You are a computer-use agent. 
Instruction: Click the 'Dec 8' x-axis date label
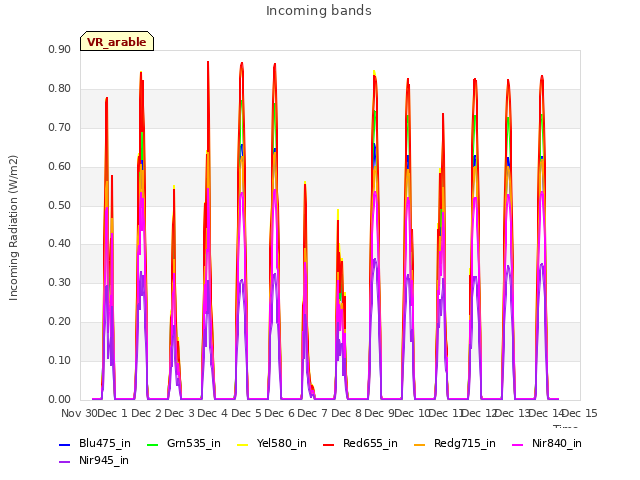[x=347, y=413]
